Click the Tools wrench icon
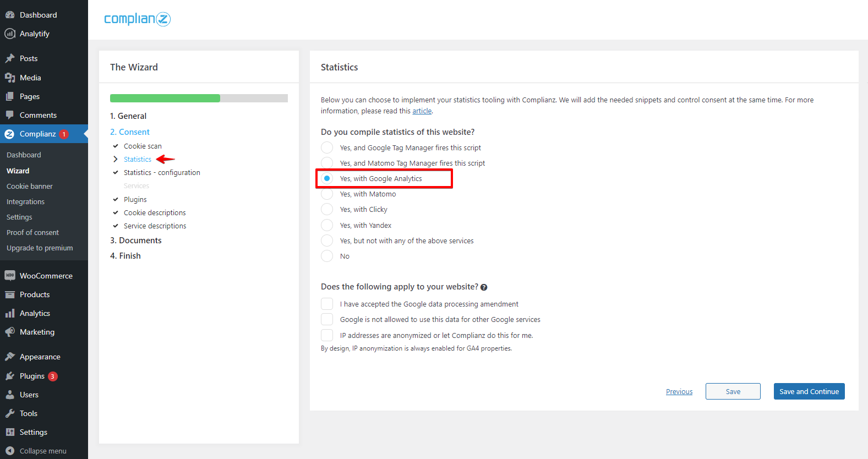 pos(10,413)
